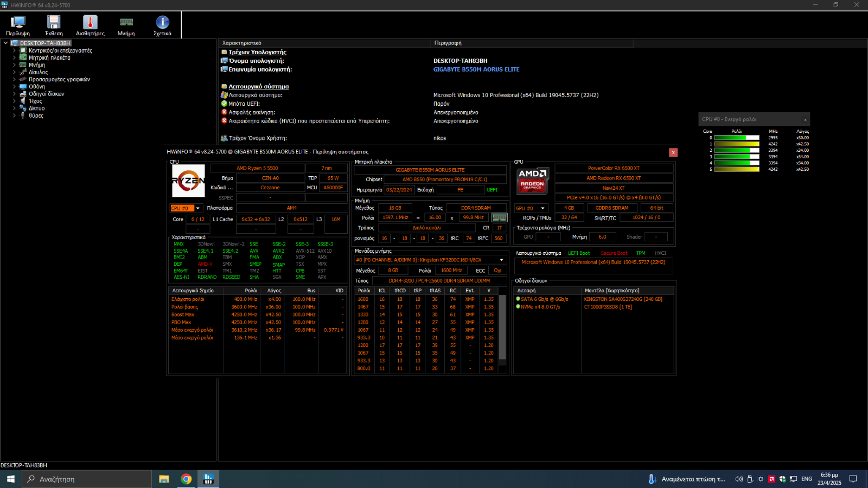The width and height of the screenshot is (868, 488).
Task: Click the Χαρακτηριστικό column header
Action: (324, 43)
